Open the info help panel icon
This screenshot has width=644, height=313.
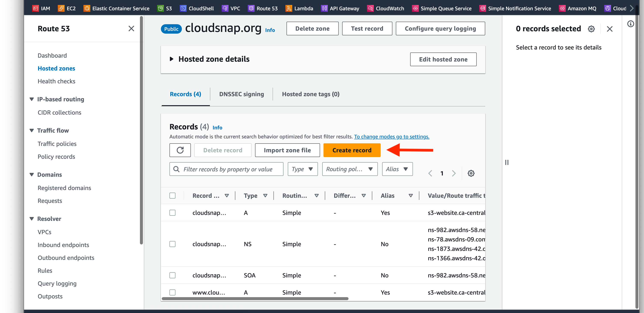point(631,24)
